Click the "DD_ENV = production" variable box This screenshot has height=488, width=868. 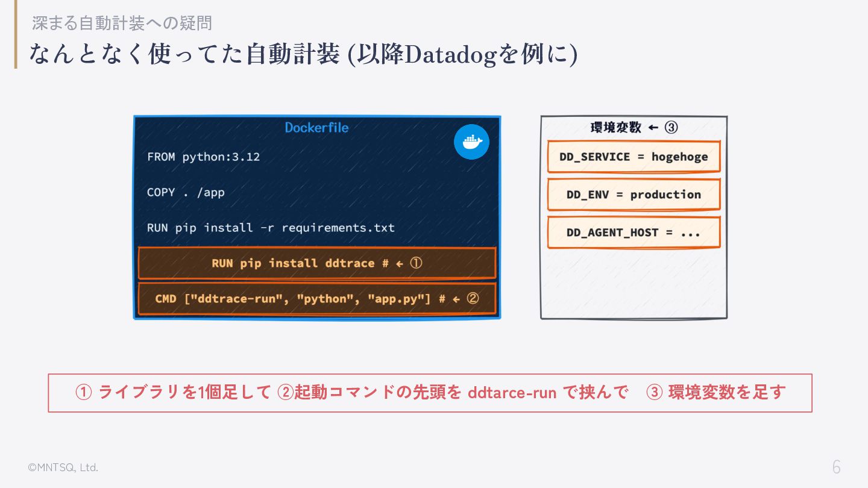[x=634, y=195]
